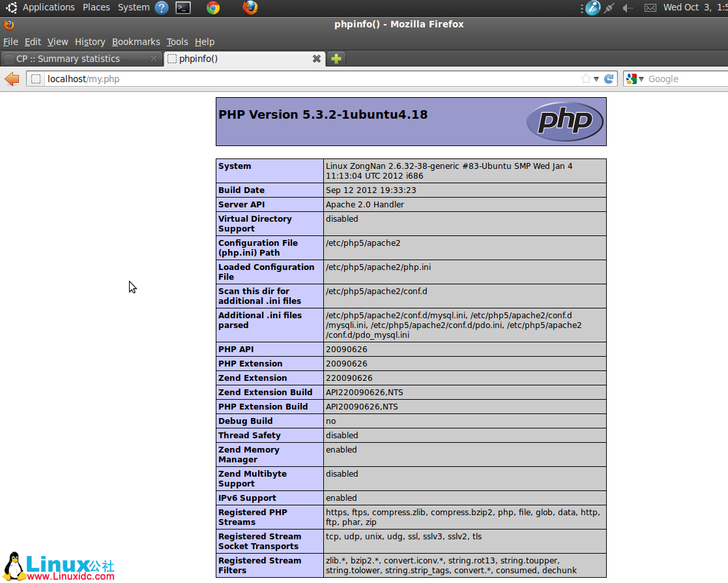Click the network connection tray icon
Viewport: 728px width, 583px height.
click(609, 7)
